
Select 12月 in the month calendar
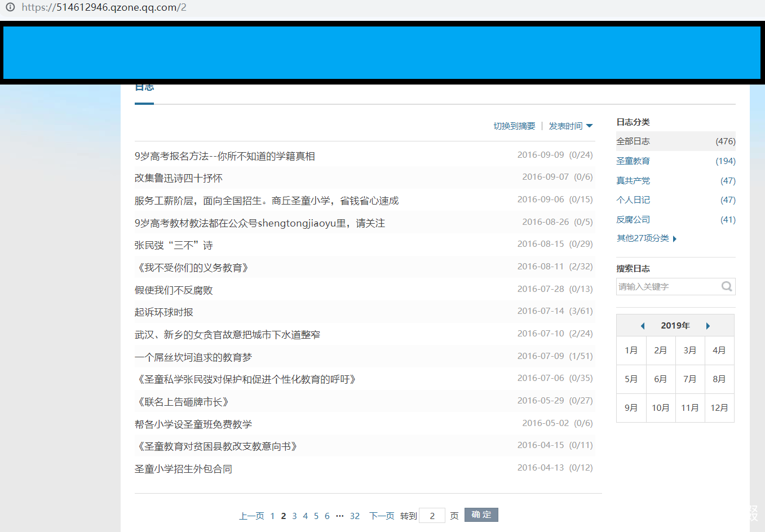[x=719, y=408]
